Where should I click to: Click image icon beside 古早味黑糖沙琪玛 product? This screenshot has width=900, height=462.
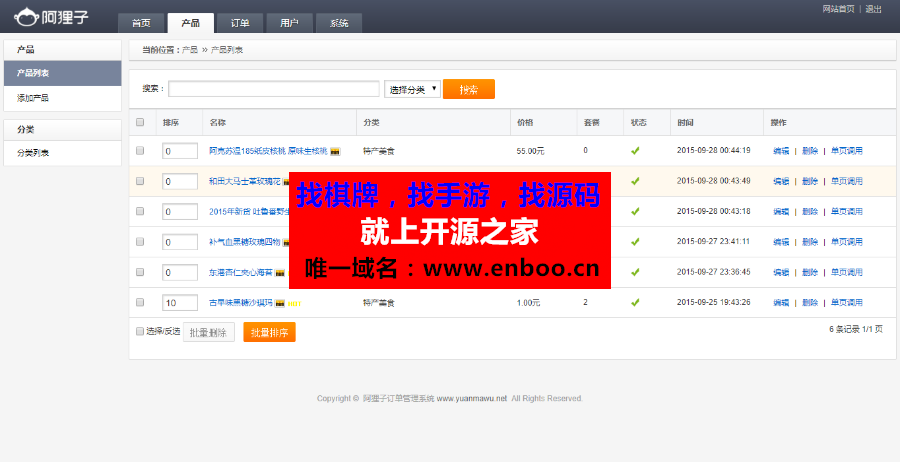(280, 303)
